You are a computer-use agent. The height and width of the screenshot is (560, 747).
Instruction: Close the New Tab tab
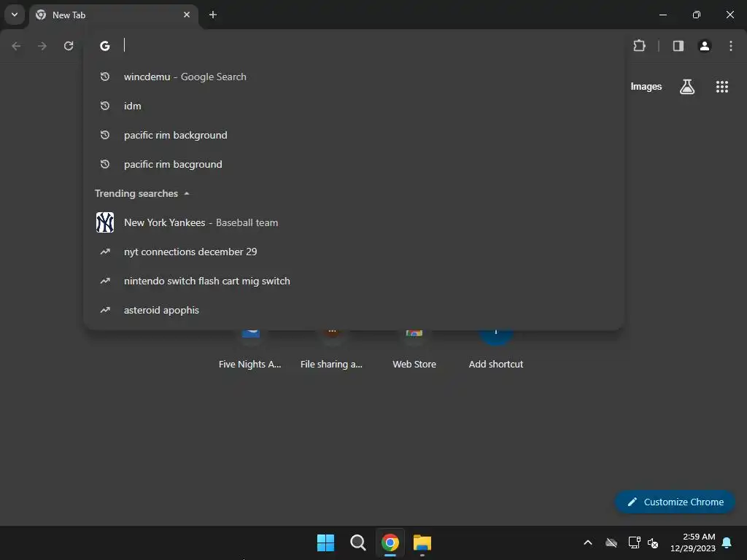coord(187,15)
